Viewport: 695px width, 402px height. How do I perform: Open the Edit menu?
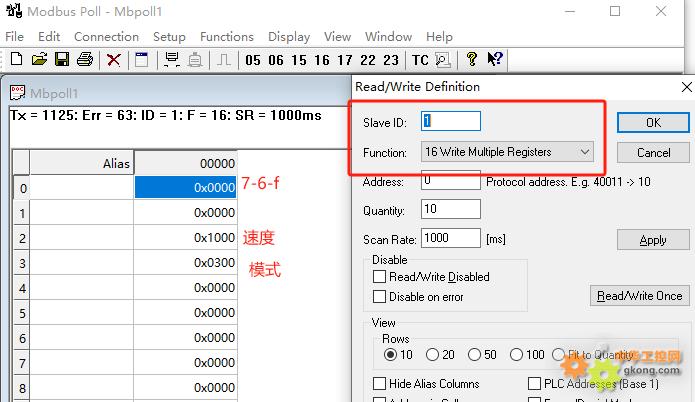49,36
